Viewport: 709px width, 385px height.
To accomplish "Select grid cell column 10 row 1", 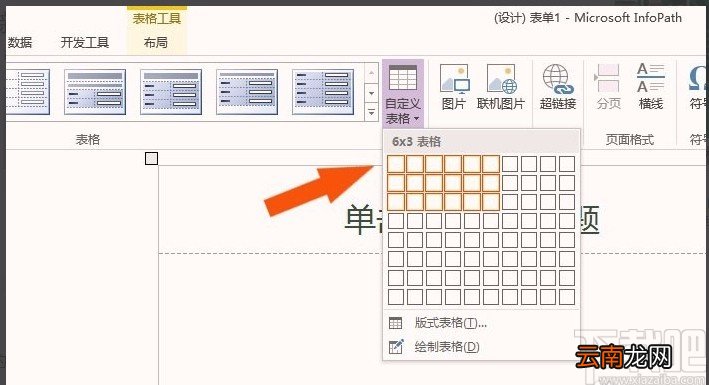I will click(567, 164).
